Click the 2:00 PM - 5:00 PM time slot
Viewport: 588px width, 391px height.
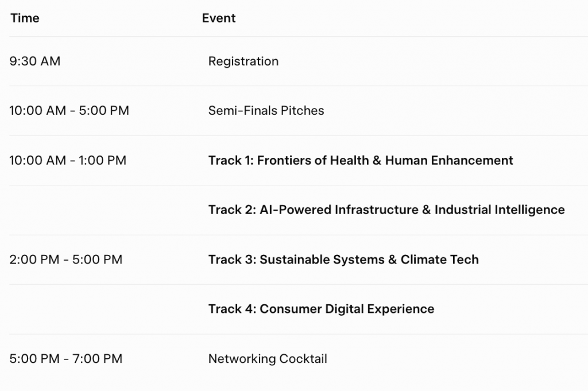coord(65,260)
